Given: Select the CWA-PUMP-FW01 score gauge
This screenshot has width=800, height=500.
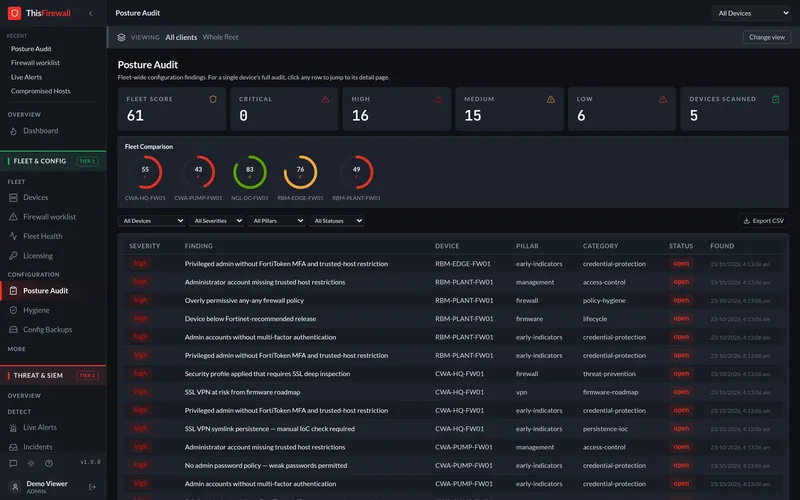Looking at the screenshot, I should point(198,172).
